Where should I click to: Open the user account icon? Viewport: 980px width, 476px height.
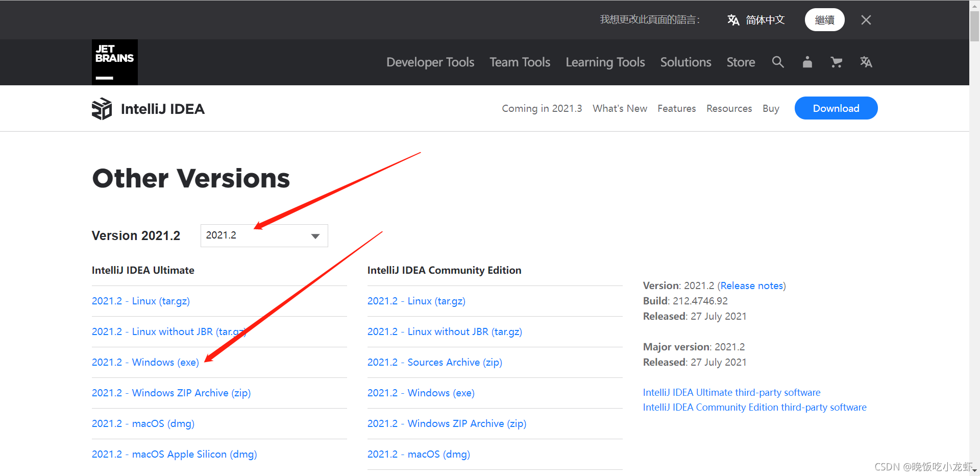click(807, 62)
